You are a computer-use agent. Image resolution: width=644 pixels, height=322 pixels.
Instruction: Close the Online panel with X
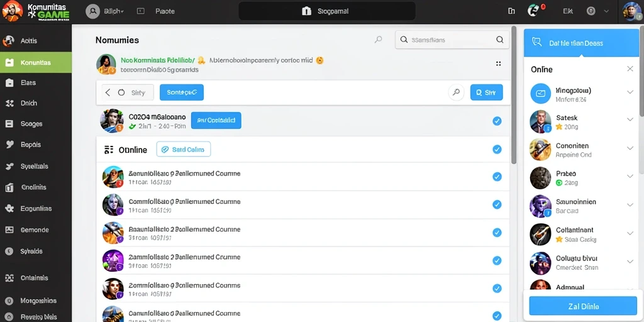(x=630, y=69)
